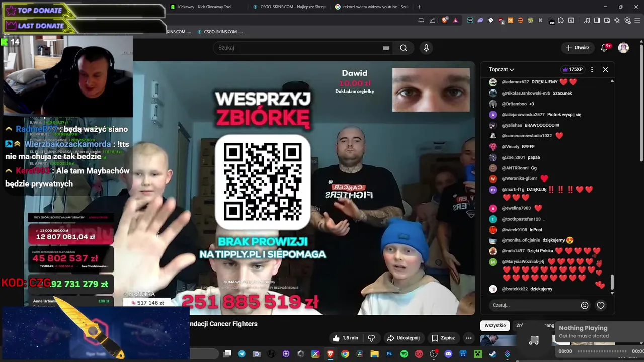
Task: Click the Utwórz create button
Action: coord(577,48)
